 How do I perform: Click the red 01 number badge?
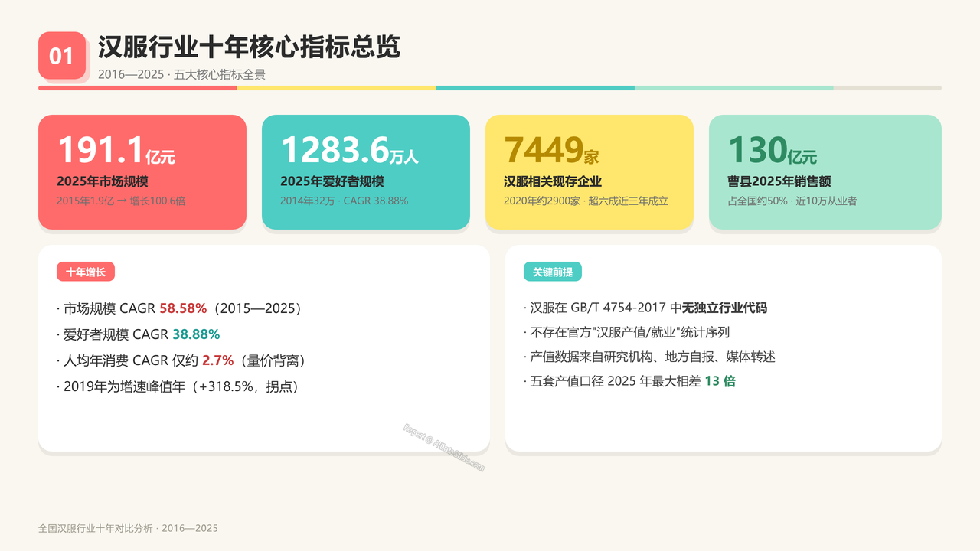coord(62,55)
